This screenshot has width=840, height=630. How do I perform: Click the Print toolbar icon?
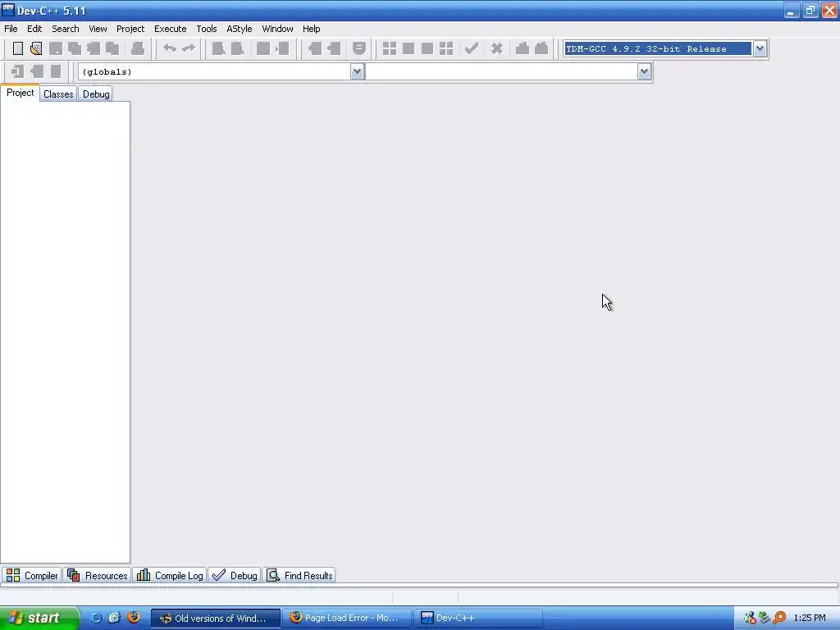pyautogui.click(x=138, y=48)
